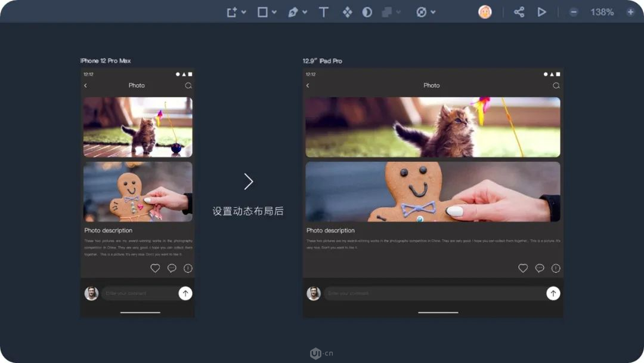Select the Pen tool
This screenshot has height=363, width=644.
[293, 12]
